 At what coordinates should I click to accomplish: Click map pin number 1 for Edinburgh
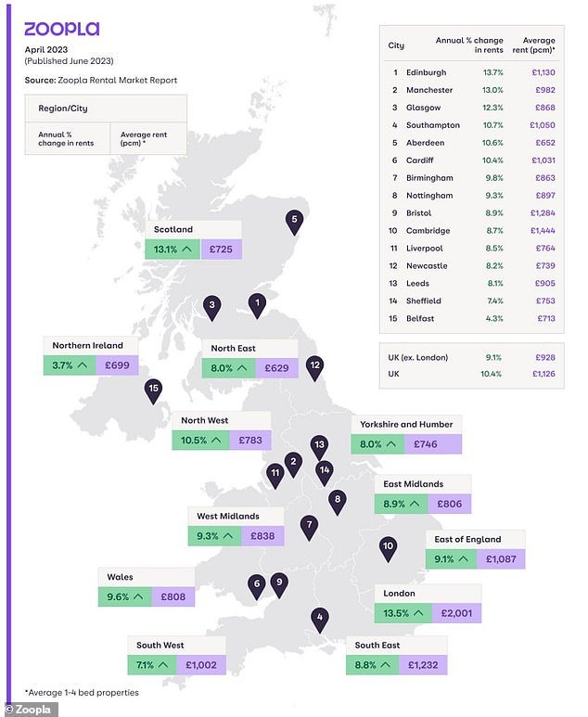257,302
